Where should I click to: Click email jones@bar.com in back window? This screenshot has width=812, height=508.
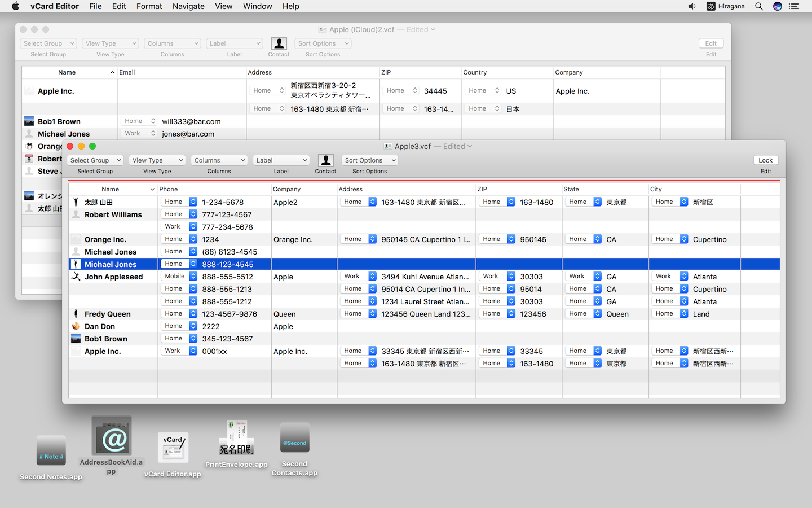188,134
